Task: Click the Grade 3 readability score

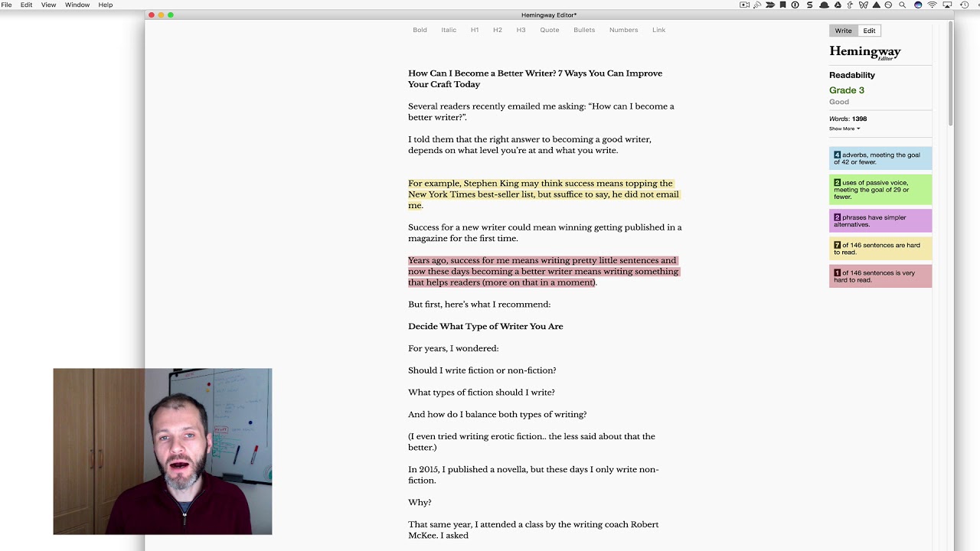Action: (x=847, y=90)
